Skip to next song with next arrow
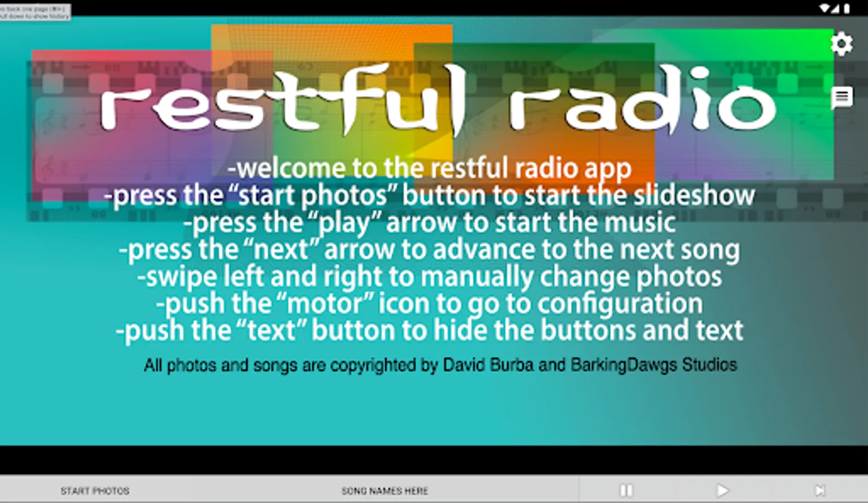Viewport: 868px width, 503px height. 820,490
